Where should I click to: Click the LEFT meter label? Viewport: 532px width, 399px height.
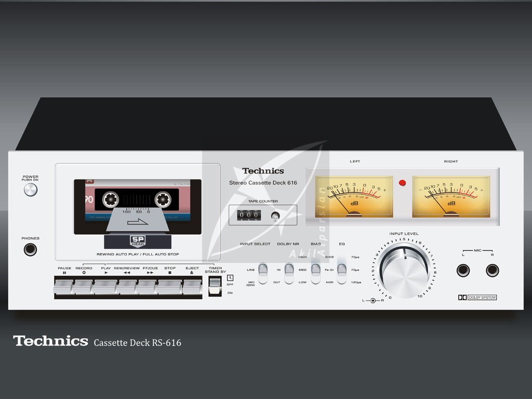(x=355, y=162)
